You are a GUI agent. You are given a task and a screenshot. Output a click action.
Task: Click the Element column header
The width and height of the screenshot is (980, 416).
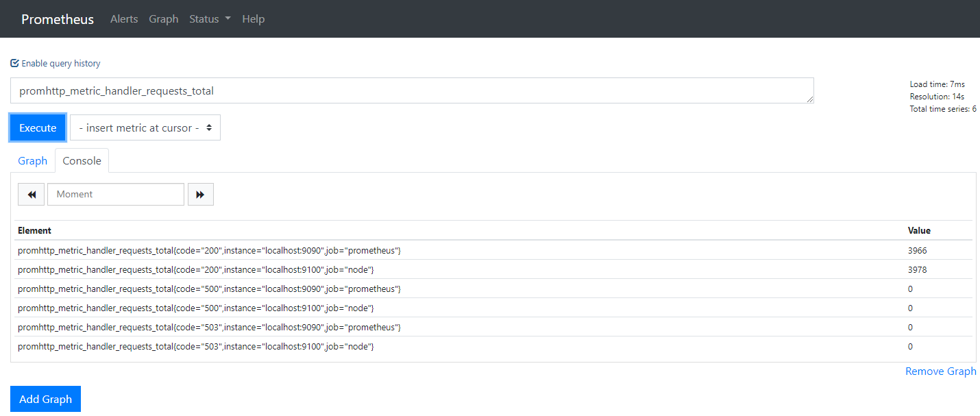click(34, 231)
